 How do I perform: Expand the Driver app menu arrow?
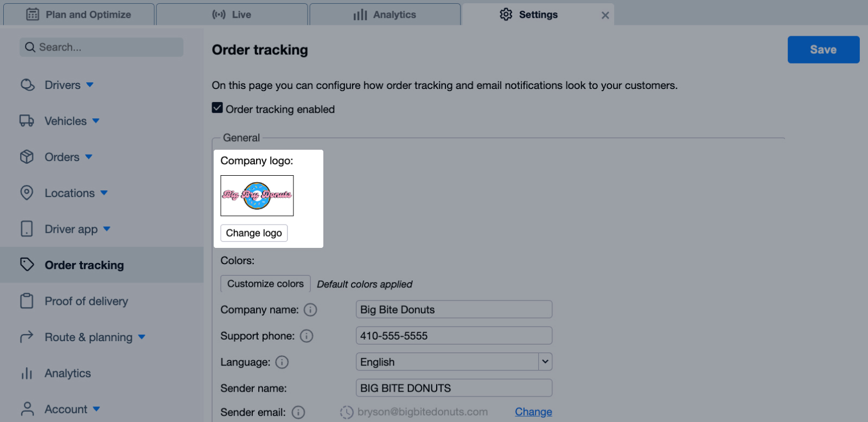tap(107, 229)
